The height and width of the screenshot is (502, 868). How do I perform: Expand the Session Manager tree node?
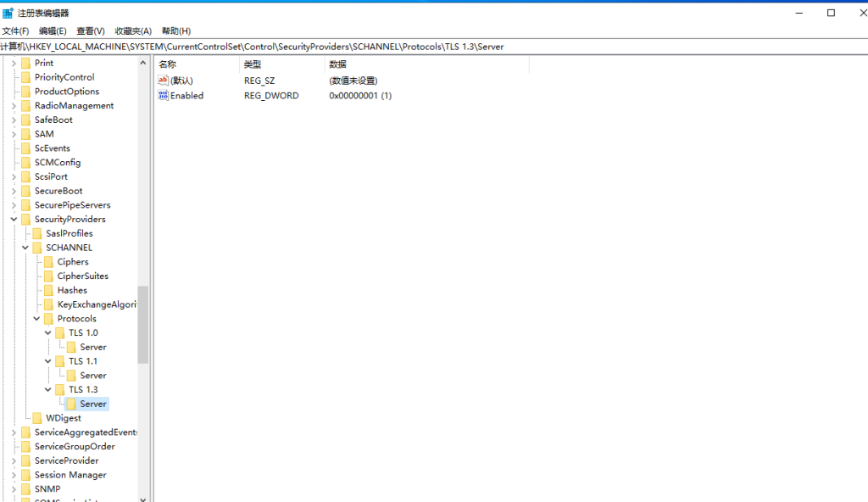point(14,475)
